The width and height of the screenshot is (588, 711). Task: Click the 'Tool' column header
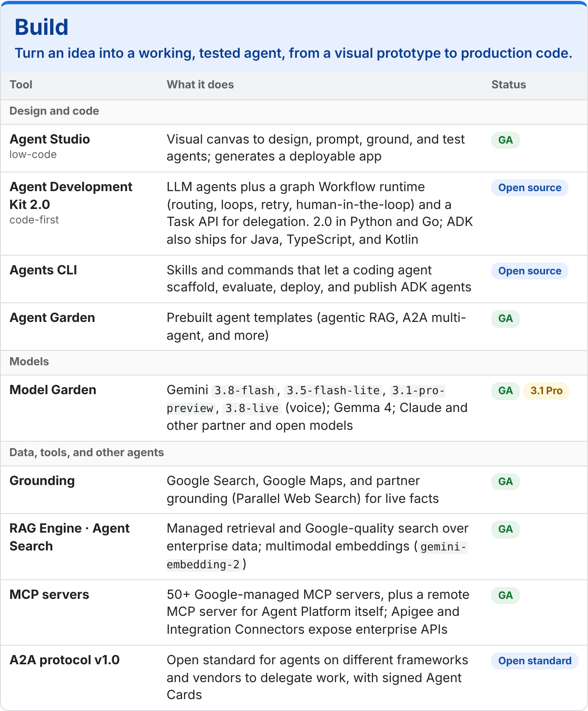tap(21, 85)
